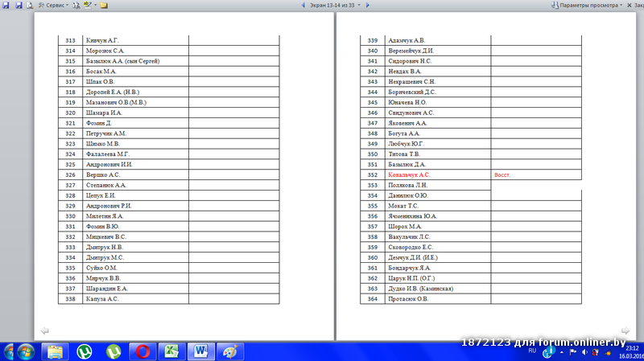Select the name Некрашевич С.Н.

pos(412,82)
